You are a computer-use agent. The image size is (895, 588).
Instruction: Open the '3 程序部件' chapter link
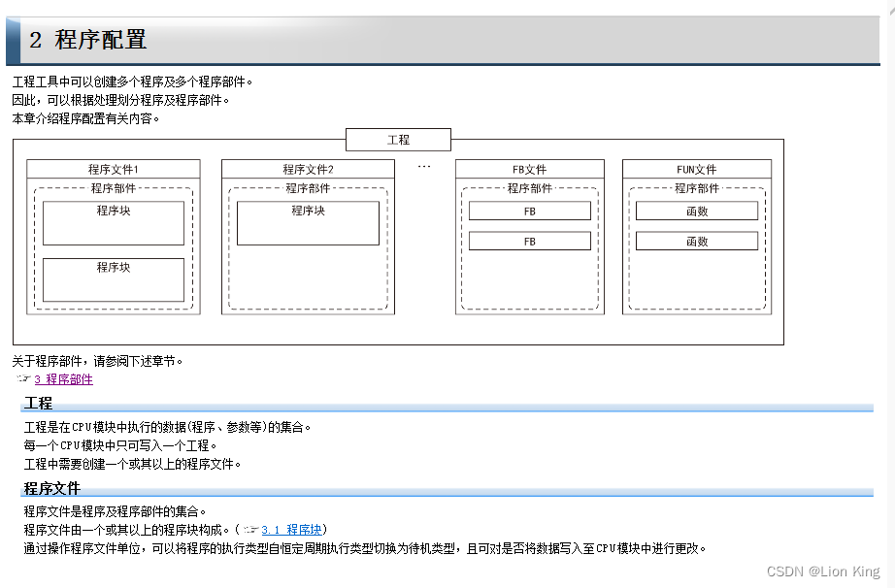[63, 379]
